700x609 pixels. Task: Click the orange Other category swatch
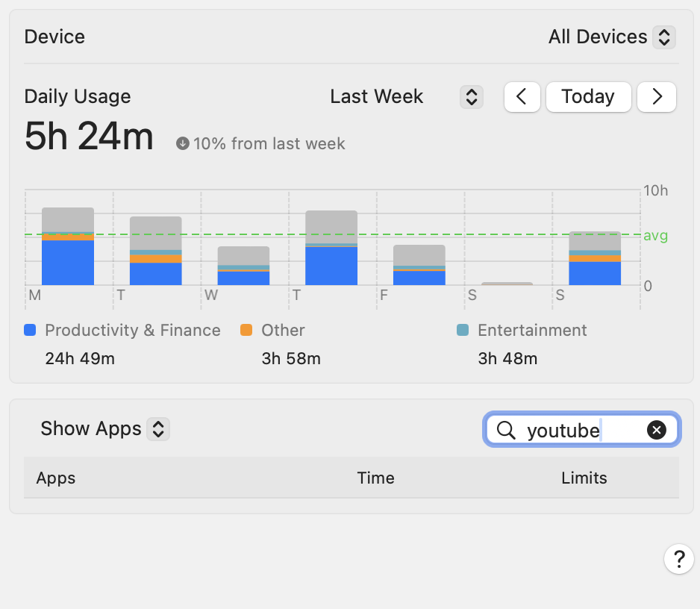(x=246, y=330)
